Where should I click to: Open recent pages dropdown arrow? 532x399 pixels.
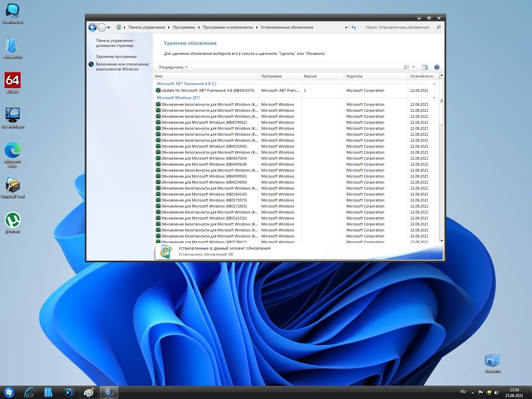108,28
